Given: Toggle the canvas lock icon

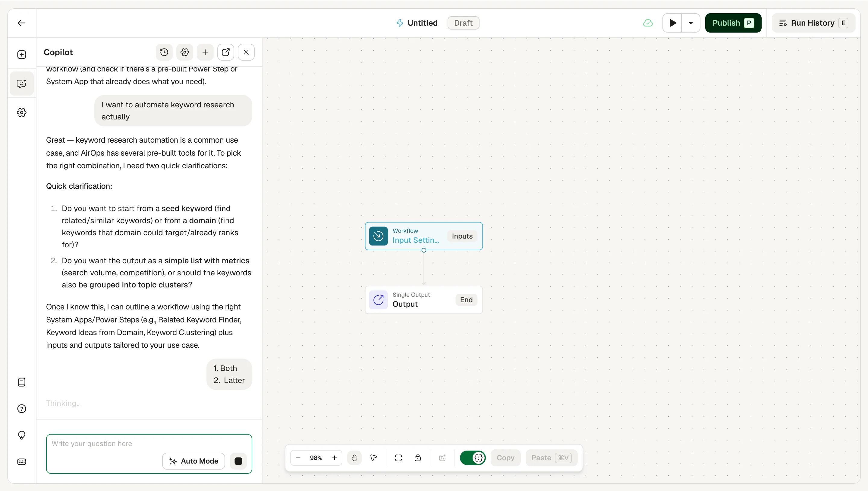Looking at the screenshot, I should [417, 458].
